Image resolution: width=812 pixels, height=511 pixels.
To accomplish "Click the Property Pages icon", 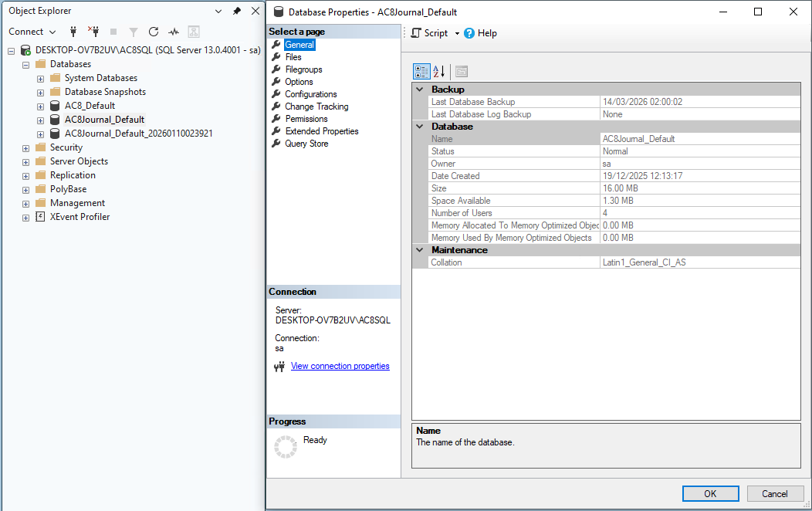I will coord(462,72).
